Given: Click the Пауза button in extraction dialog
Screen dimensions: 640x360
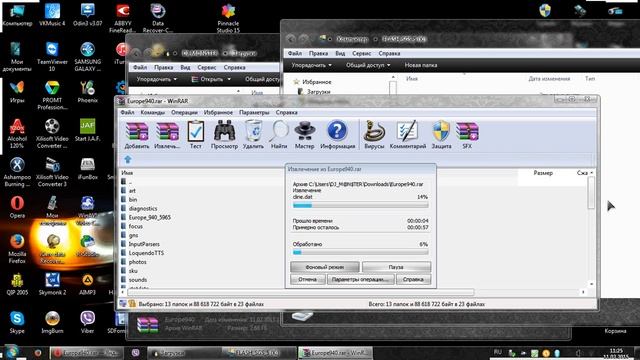Looking at the screenshot, I should point(396,267).
